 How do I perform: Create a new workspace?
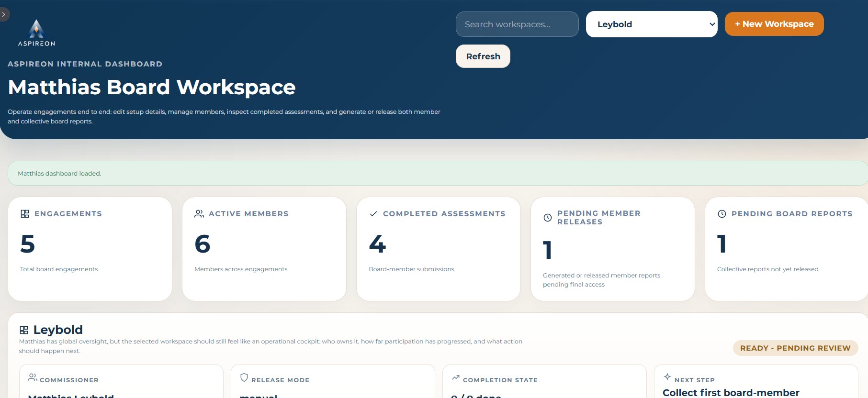coord(774,24)
